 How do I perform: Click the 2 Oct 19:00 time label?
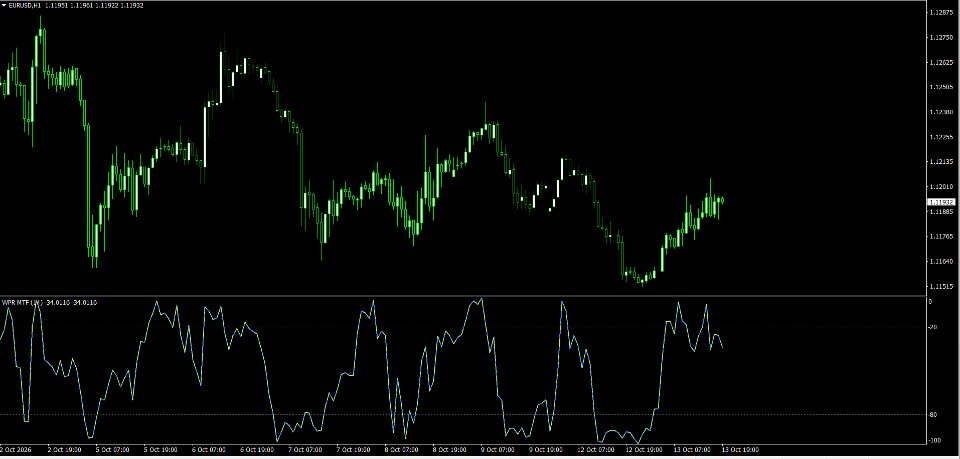point(64,449)
